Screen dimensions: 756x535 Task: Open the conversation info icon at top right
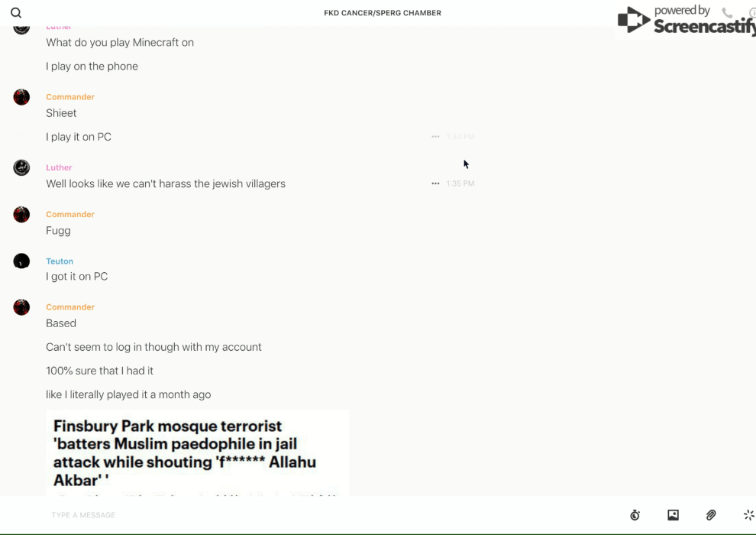(752, 13)
